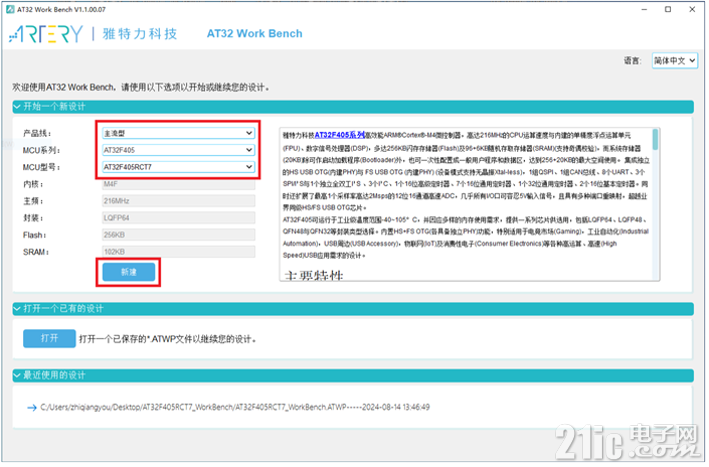The image size is (709, 467).
Task: Click the 主频 216MHz field
Action: pyautogui.click(x=179, y=202)
